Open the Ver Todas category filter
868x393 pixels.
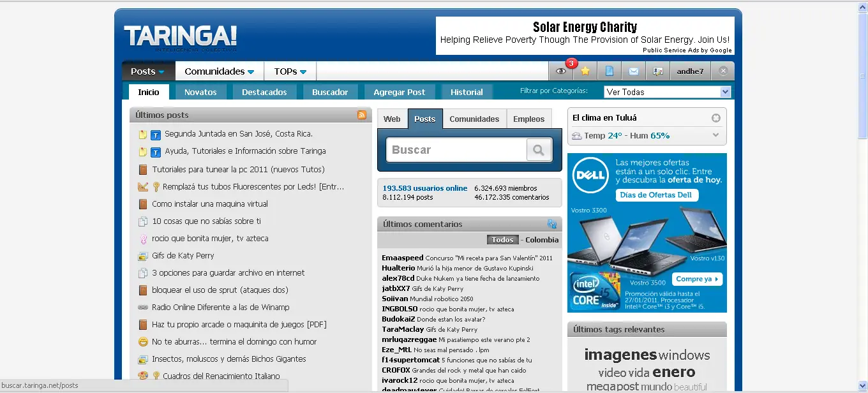(x=667, y=92)
